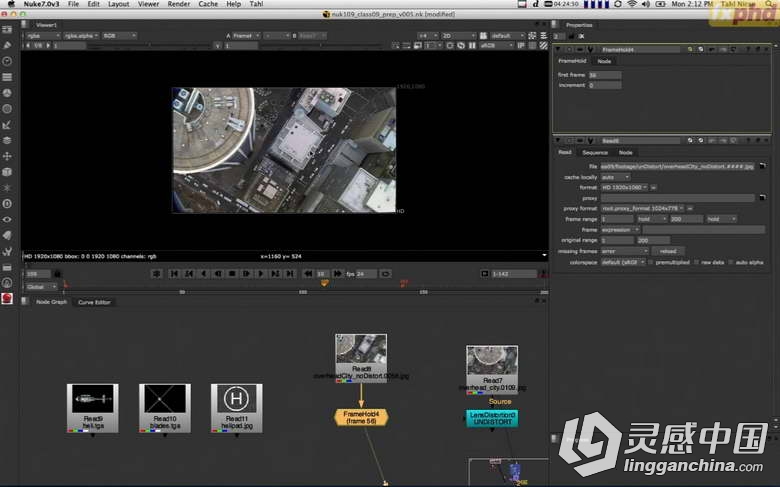The width and height of the screenshot is (780, 487).
Task: Collapse the Read8 properties panel triangle
Action: click(558, 141)
